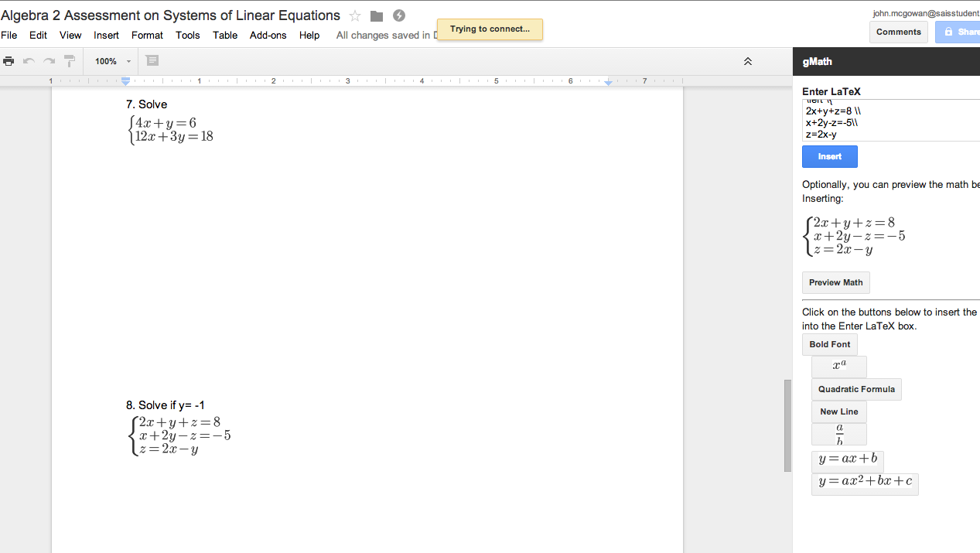
Task: Click the right indent marker on ruler
Action: coord(609,82)
